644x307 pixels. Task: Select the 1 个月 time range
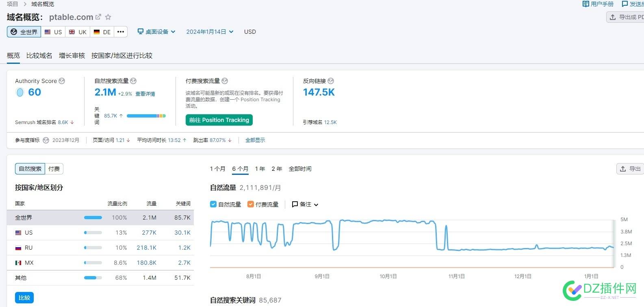[x=218, y=169]
